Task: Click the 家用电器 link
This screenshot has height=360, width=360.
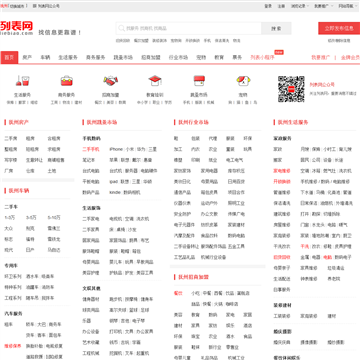Action: pos(209,171)
